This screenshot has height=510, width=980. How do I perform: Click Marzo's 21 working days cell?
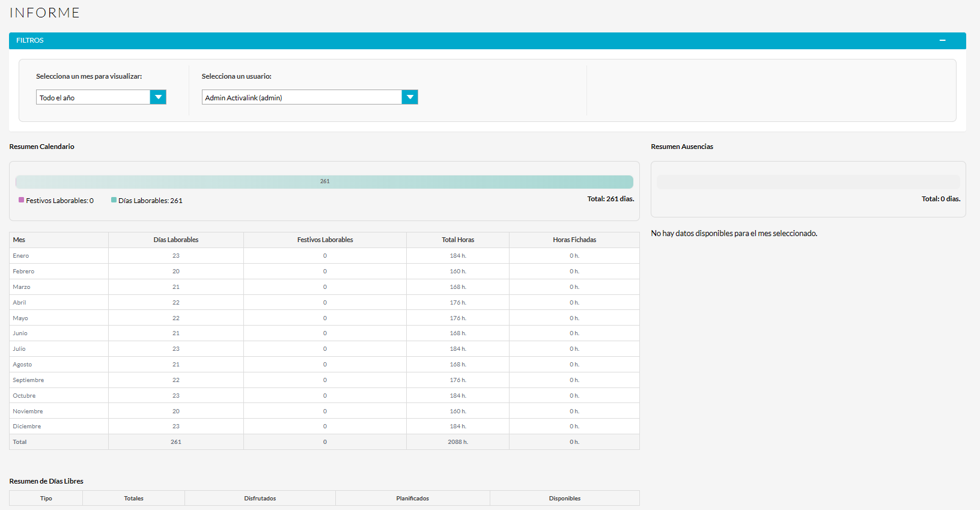click(x=176, y=287)
